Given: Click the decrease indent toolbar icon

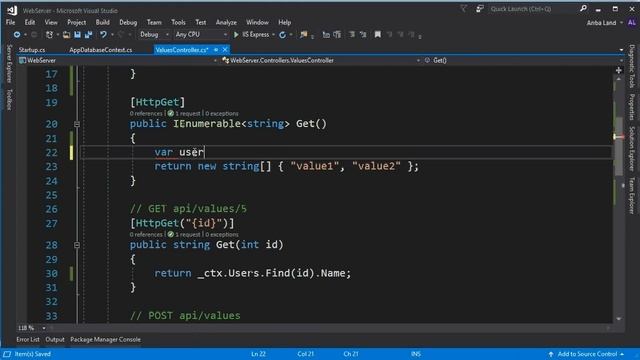Looking at the screenshot, I should pyautogui.click(x=326, y=35).
